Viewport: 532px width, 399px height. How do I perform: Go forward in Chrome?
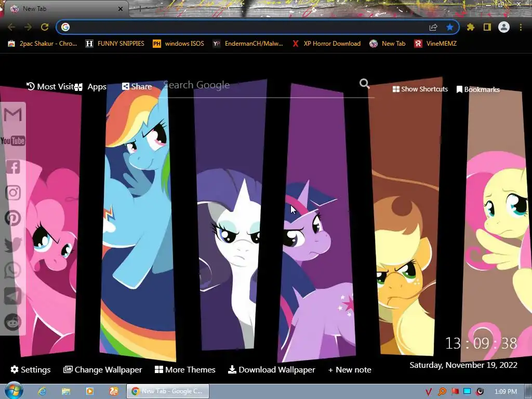(x=28, y=27)
